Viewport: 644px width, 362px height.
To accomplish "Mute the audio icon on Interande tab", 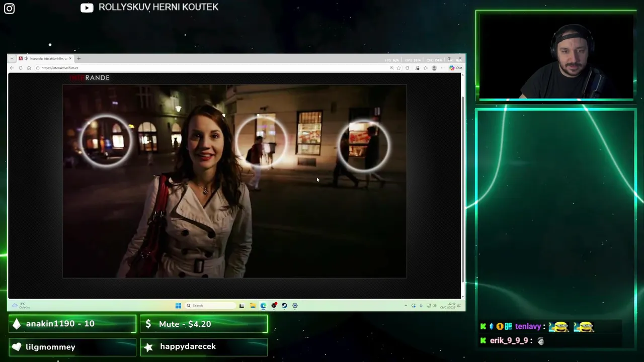I will pyautogui.click(x=26, y=58).
